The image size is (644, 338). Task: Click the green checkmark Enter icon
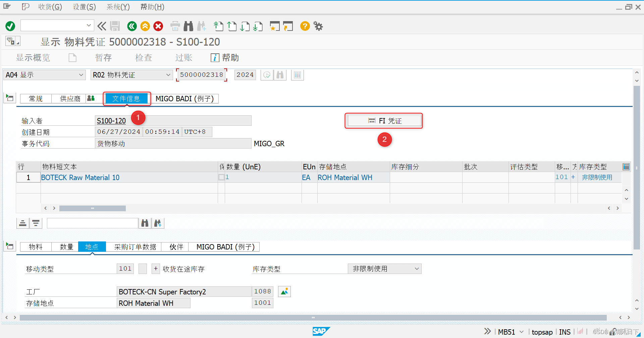click(x=10, y=26)
